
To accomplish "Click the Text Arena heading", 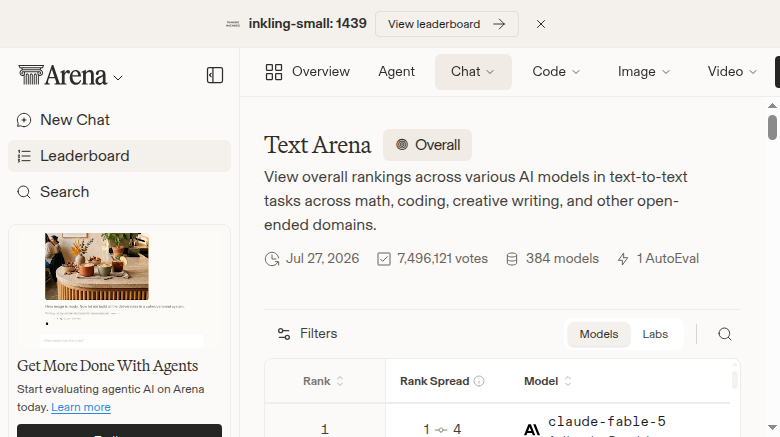I will click(x=317, y=145).
